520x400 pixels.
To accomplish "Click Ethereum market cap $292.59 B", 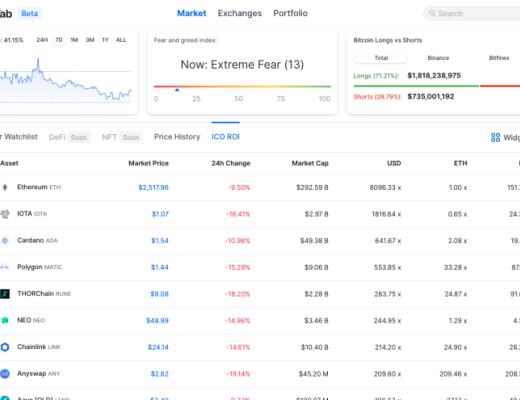I will (x=312, y=187).
